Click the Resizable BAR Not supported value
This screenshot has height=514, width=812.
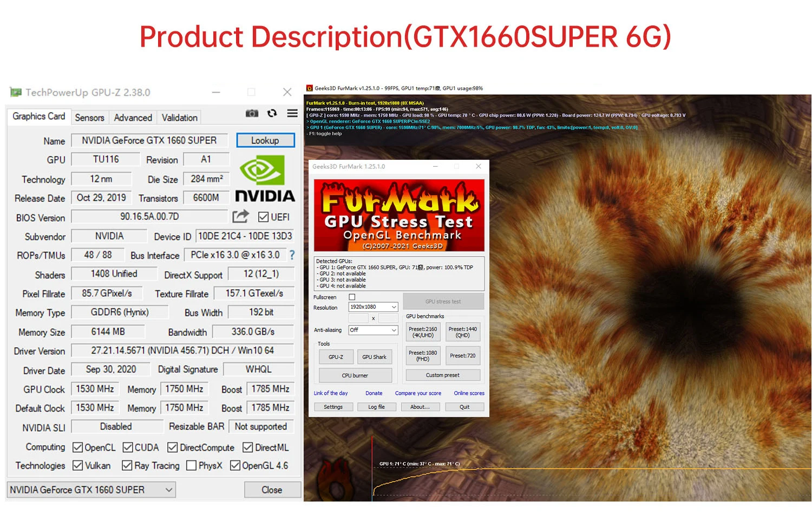click(x=261, y=426)
